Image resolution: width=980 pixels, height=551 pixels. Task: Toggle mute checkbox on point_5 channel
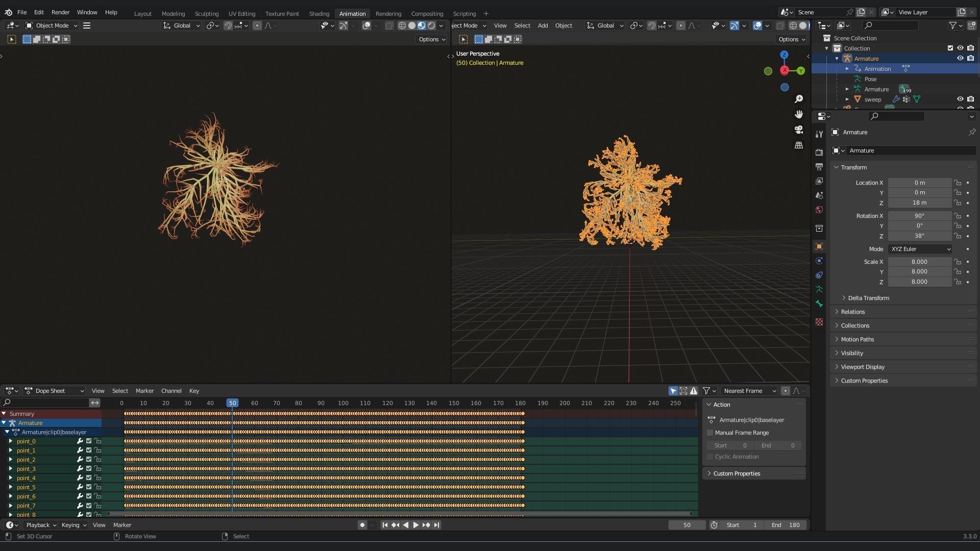(88, 487)
